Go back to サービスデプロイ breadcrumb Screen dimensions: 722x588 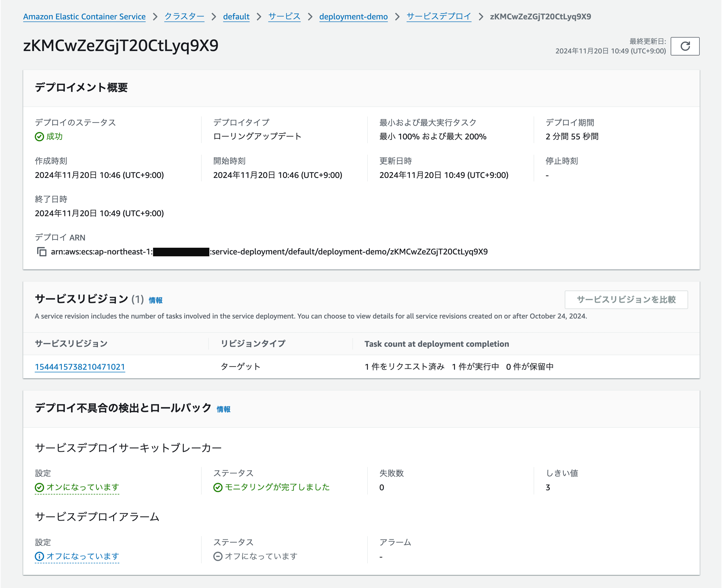[439, 17]
